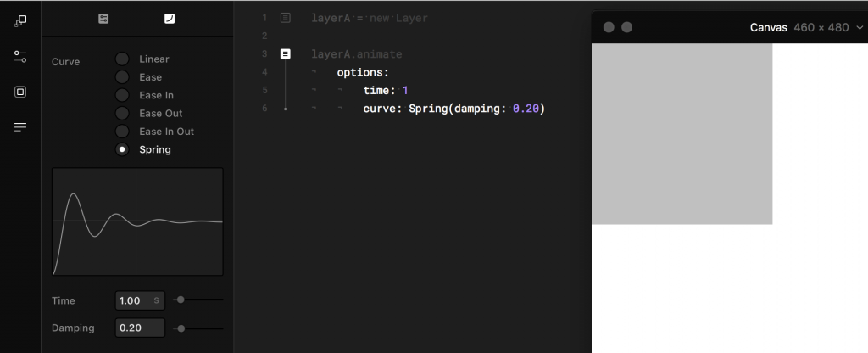Viewport: 868px width, 353px height.
Task: Click the Damping value input field
Action: [x=140, y=328]
